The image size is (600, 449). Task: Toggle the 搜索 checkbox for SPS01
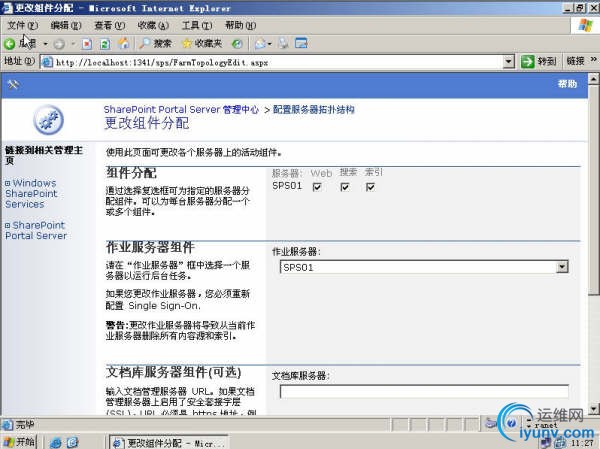click(345, 187)
